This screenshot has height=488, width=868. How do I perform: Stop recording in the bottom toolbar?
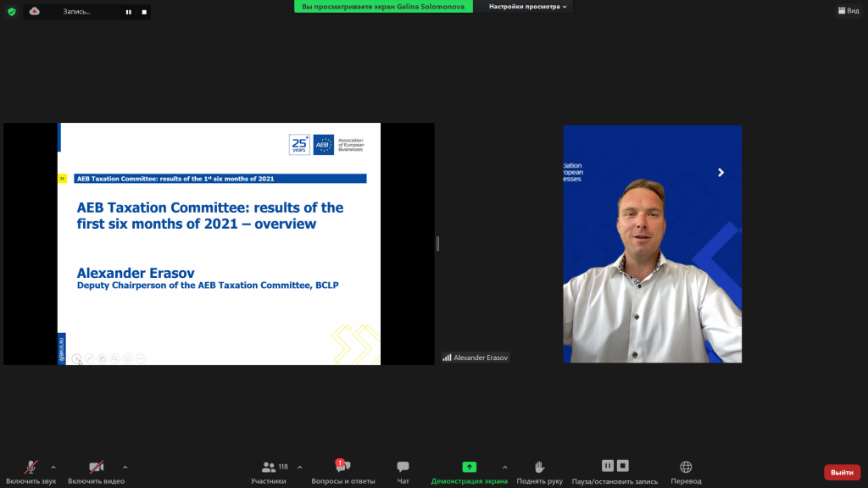coord(623,466)
